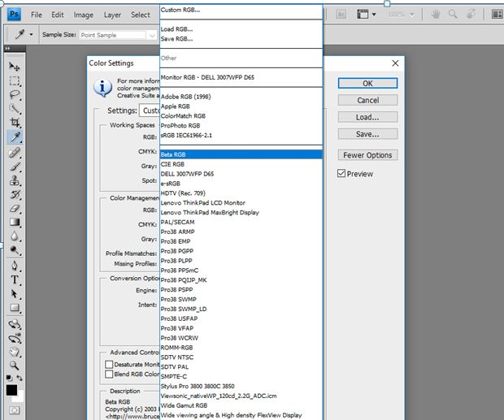This screenshot has width=504, height=420.
Task: Select the 3D Rotate tool
Action: (x=14, y=324)
